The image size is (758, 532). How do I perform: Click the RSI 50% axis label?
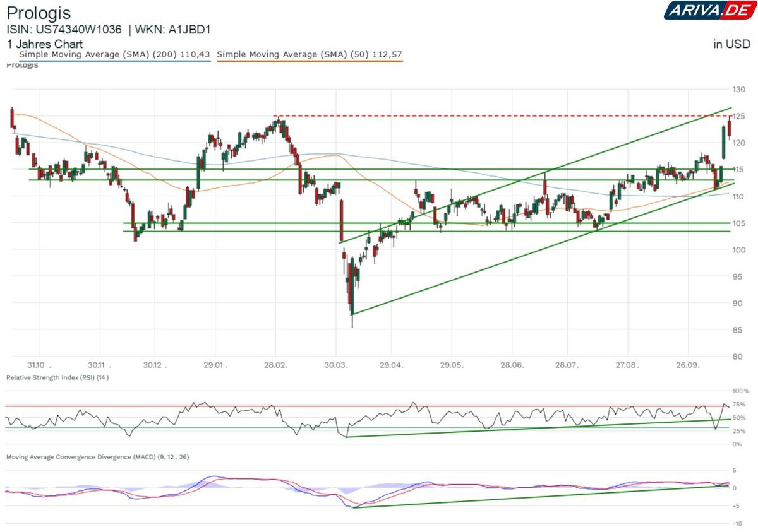(x=740, y=418)
